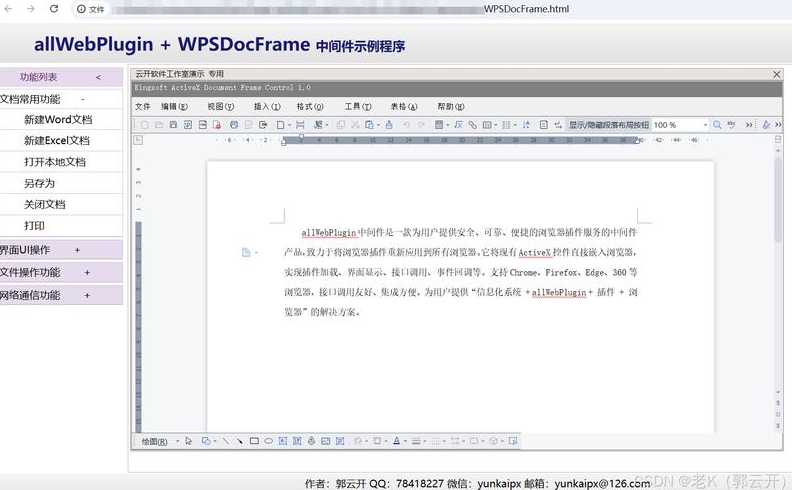Select the Arrow line drawing tool

click(x=240, y=441)
